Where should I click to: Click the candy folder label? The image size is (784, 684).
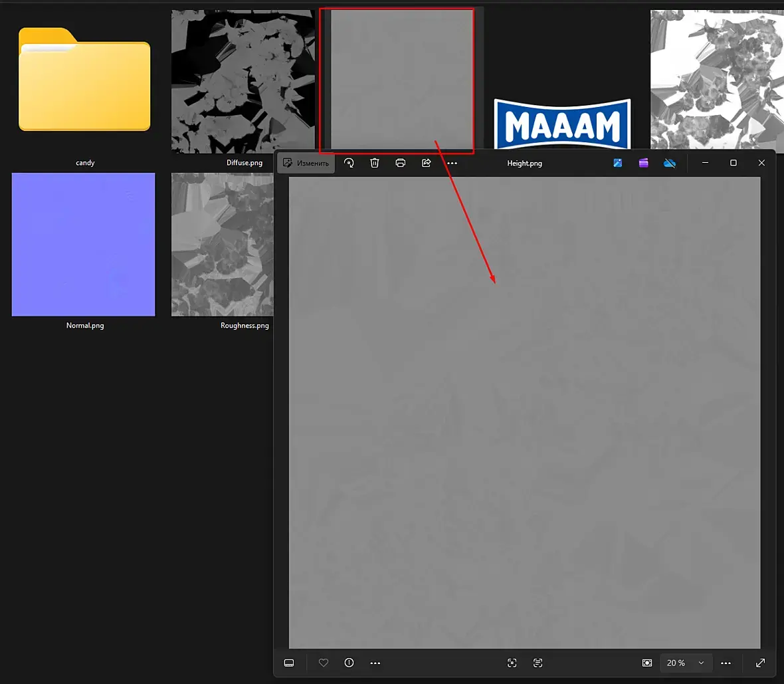85,163
